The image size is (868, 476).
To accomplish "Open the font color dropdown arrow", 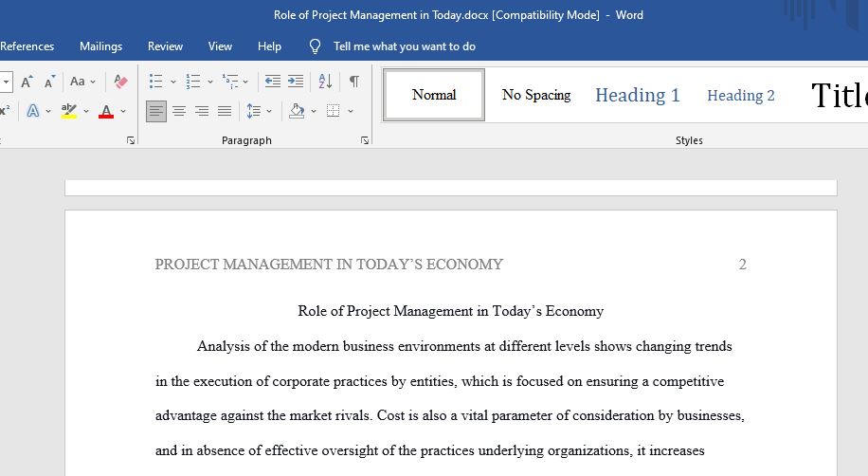I will 123,111.
